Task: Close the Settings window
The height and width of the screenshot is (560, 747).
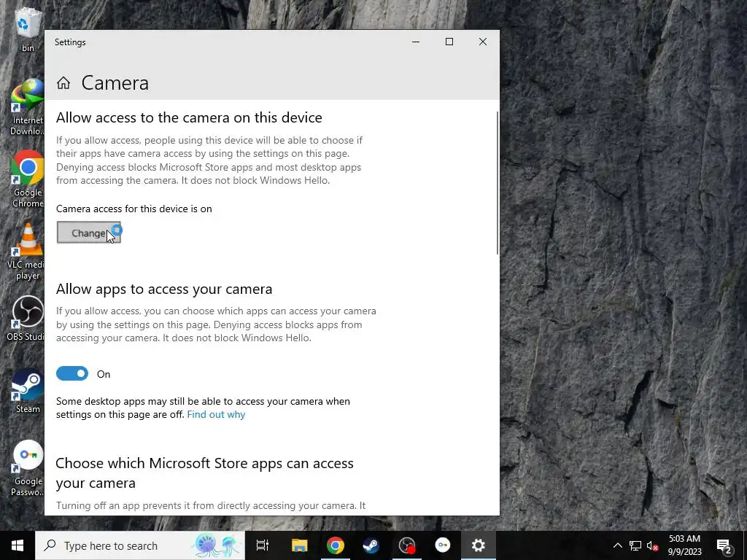Action: click(x=483, y=42)
